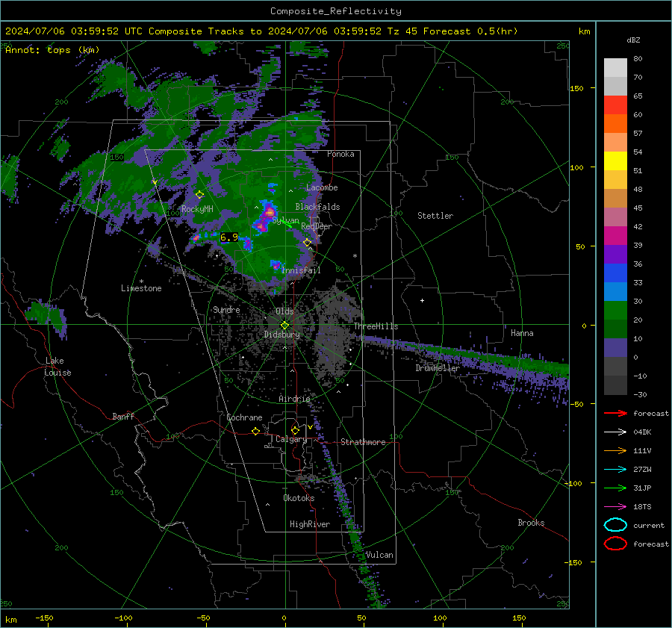Click the orange 60-57 dBZ color swatch
This screenshot has width=672, height=628.
pyautogui.click(x=615, y=124)
